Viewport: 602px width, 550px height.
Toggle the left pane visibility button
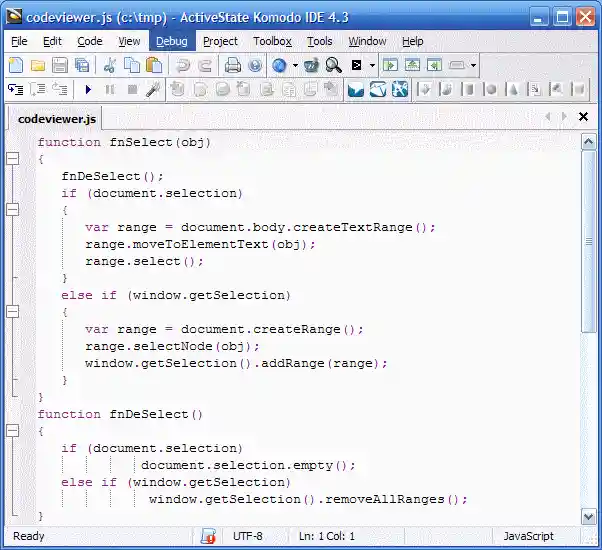coord(390,65)
